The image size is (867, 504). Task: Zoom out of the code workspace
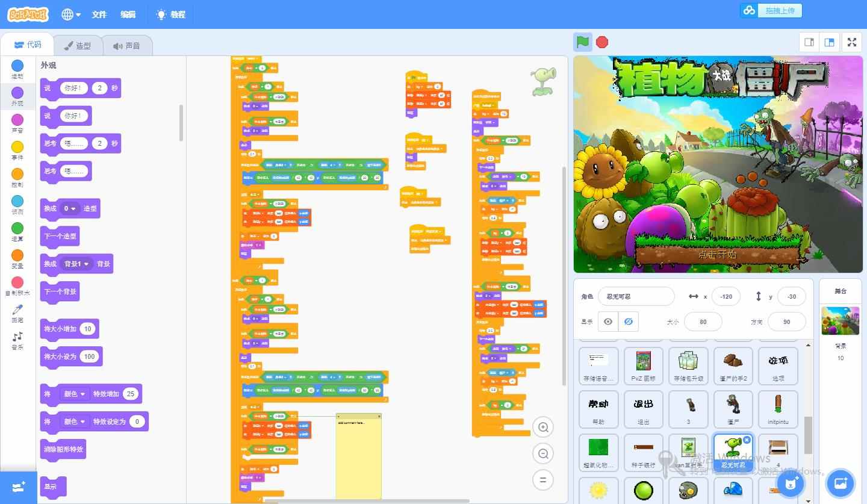(x=543, y=453)
